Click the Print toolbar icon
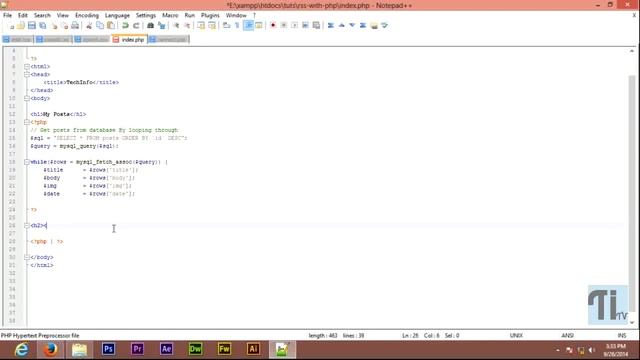Viewport: 640px width, 360px height. pos(75,26)
